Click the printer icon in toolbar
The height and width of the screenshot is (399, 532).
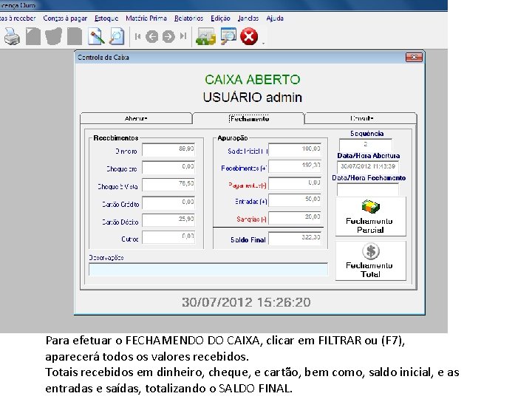click(x=12, y=36)
